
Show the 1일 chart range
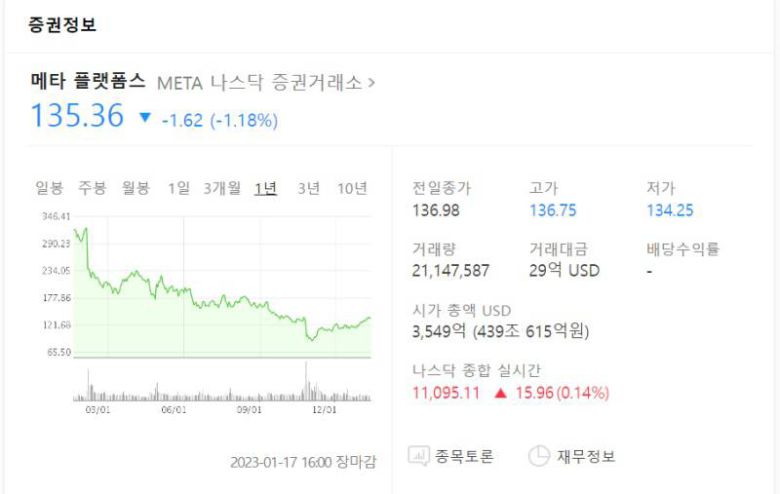[178, 188]
